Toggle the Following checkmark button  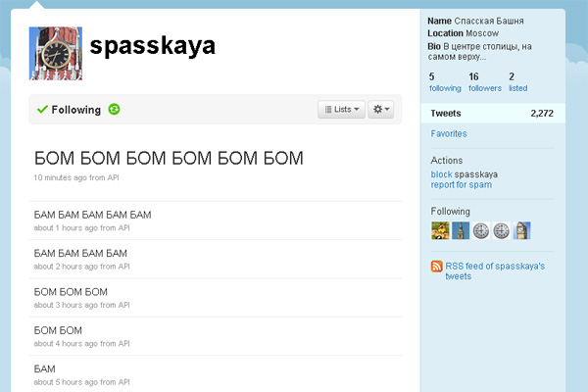(69, 110)
